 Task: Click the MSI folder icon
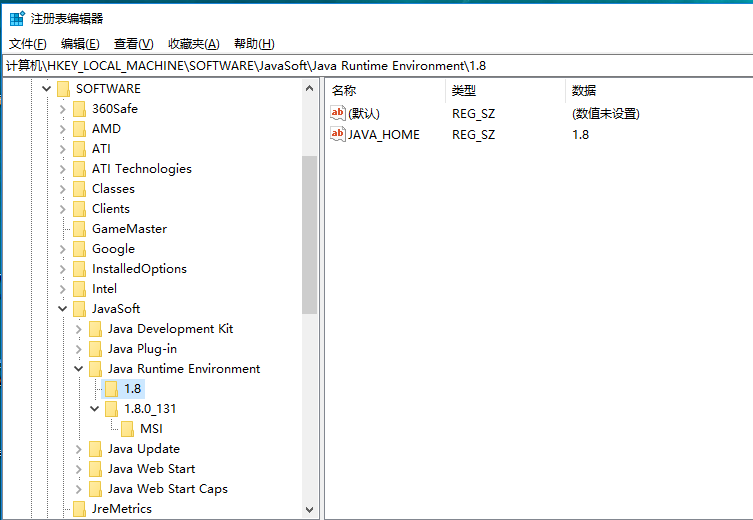tap(128, 429)
